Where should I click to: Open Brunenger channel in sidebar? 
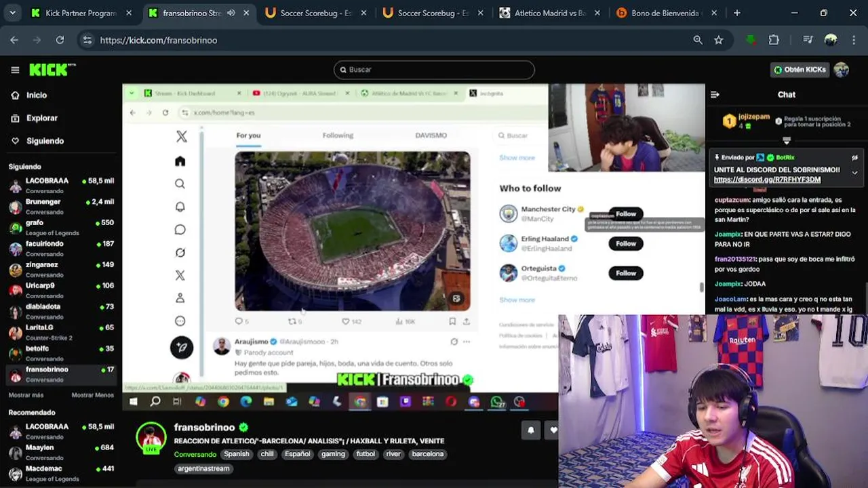pos(61,206)
